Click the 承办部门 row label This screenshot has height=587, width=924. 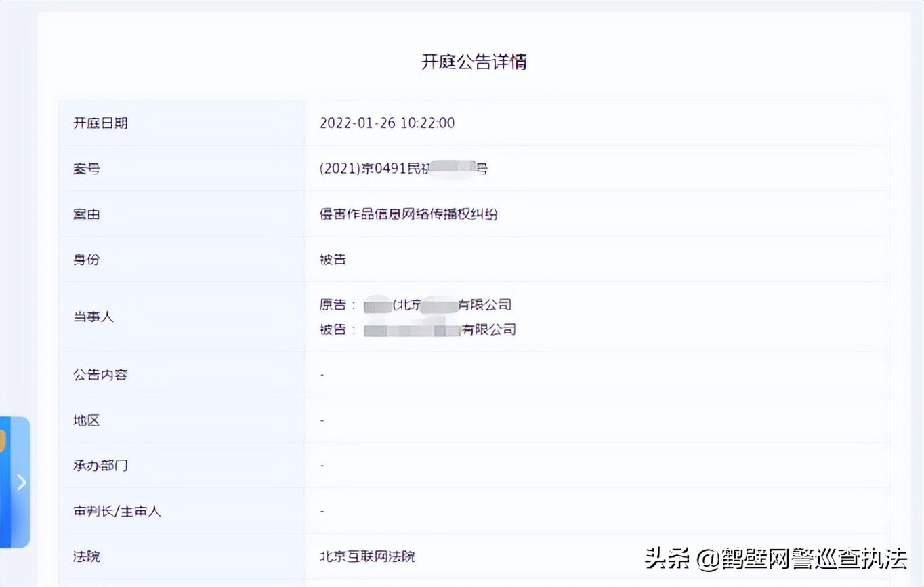[100, 466]
